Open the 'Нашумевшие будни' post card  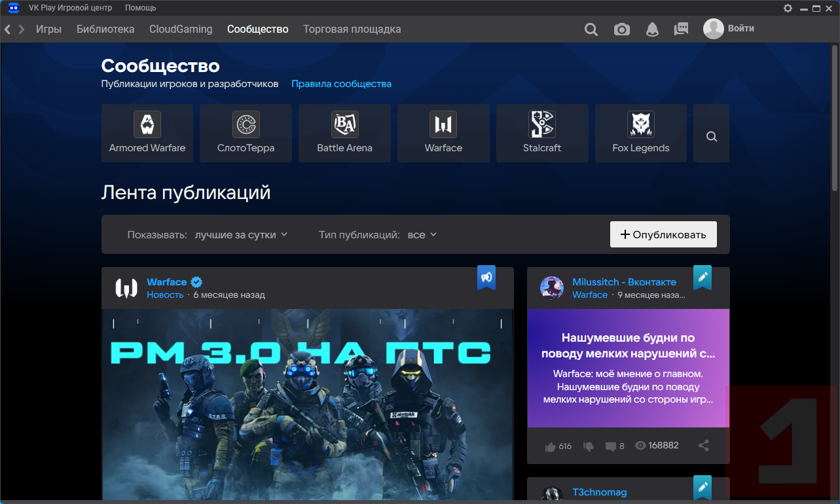[629, 368]
